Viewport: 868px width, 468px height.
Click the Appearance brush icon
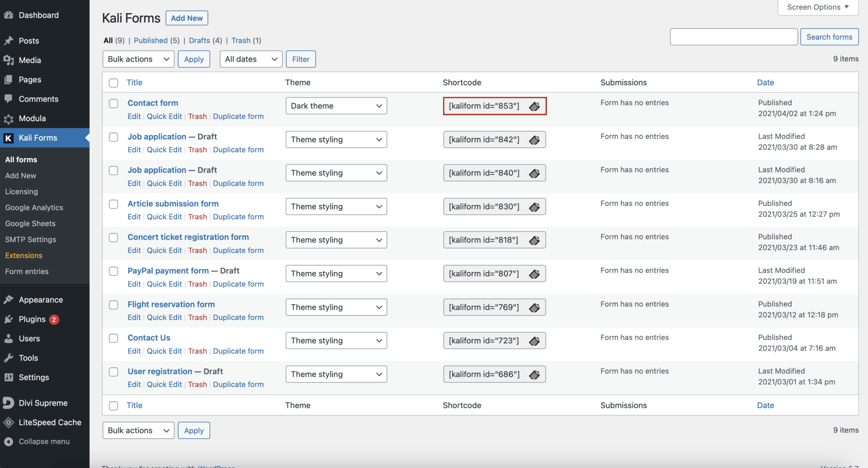coord(8,300)
